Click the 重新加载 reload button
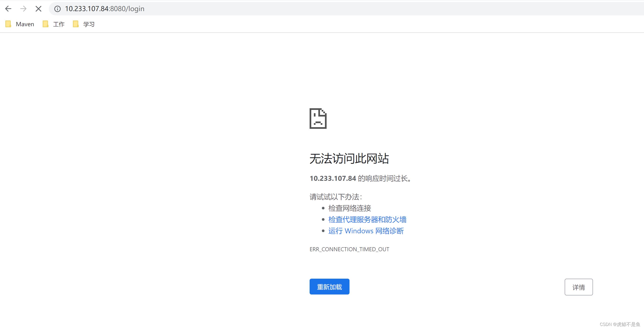 tap(329, 287)
